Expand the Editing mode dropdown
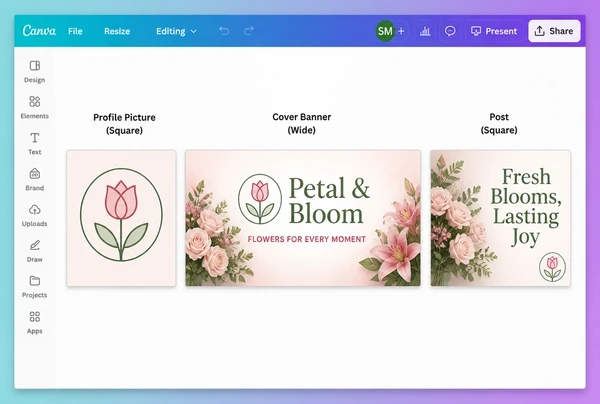 pos(176,31)
